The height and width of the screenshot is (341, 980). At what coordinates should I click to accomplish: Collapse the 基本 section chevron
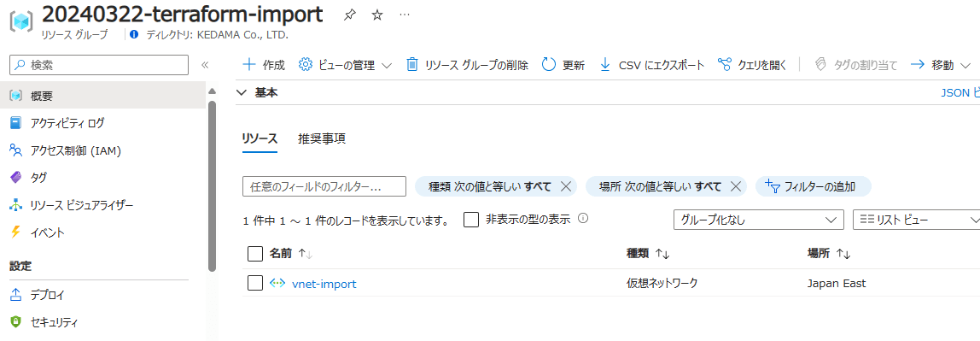coord(242,92)
